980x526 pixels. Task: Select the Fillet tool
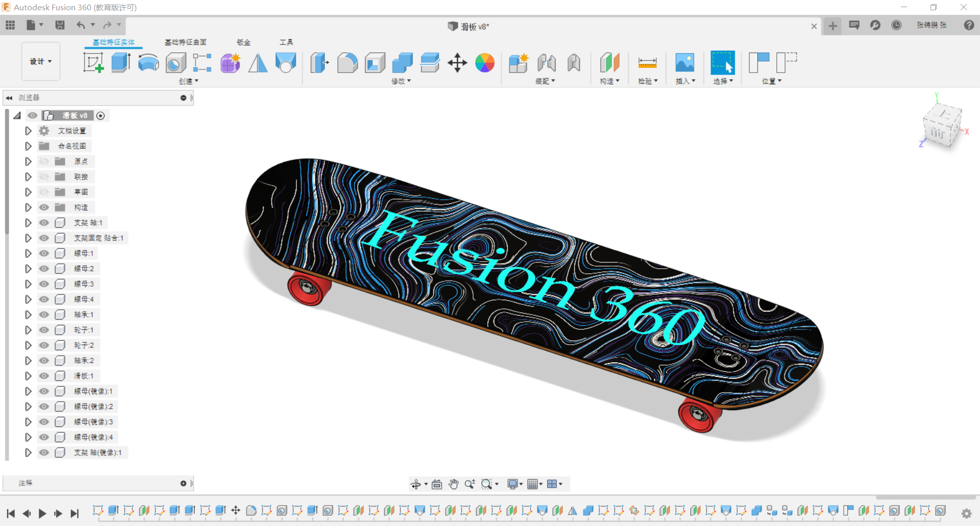pyautogui.click(x=348, y=63)
